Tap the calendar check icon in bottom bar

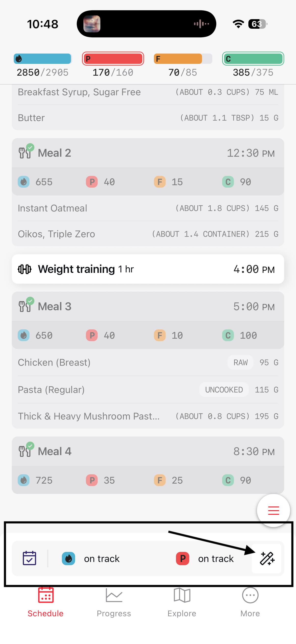coord(29,558)
